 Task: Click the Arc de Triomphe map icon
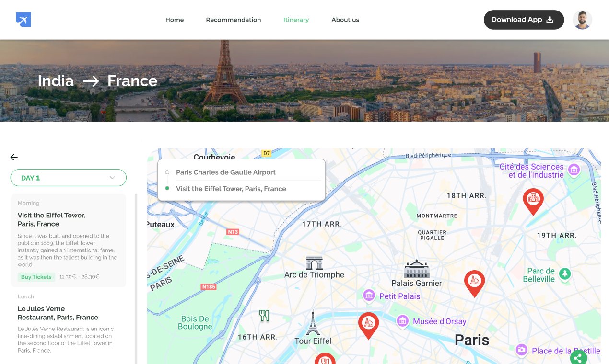click(x=315, y=263)
